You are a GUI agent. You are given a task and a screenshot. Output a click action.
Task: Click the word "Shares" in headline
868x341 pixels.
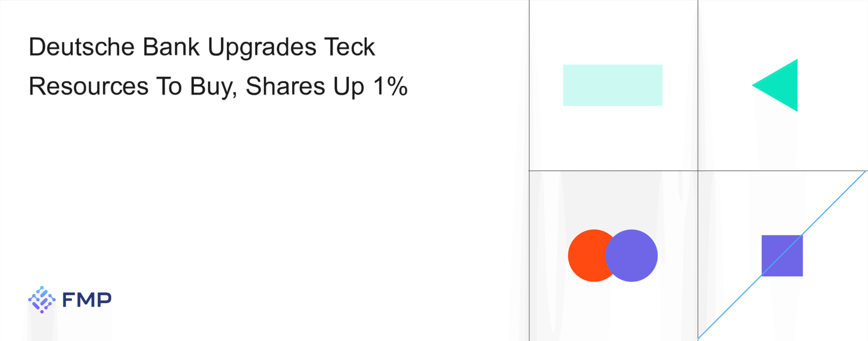pos(285,86)
